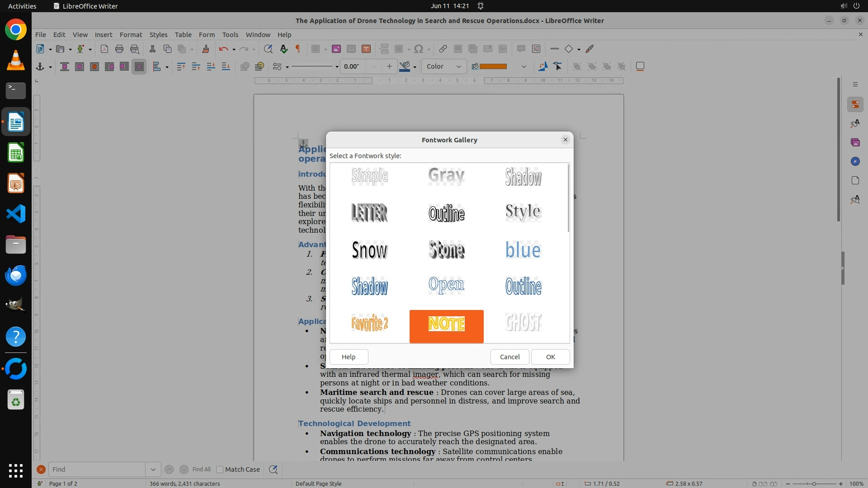Toggle formatting marks pilcrow icon
The height and width of the screenshot is (488, 868).
click(298, 49)
